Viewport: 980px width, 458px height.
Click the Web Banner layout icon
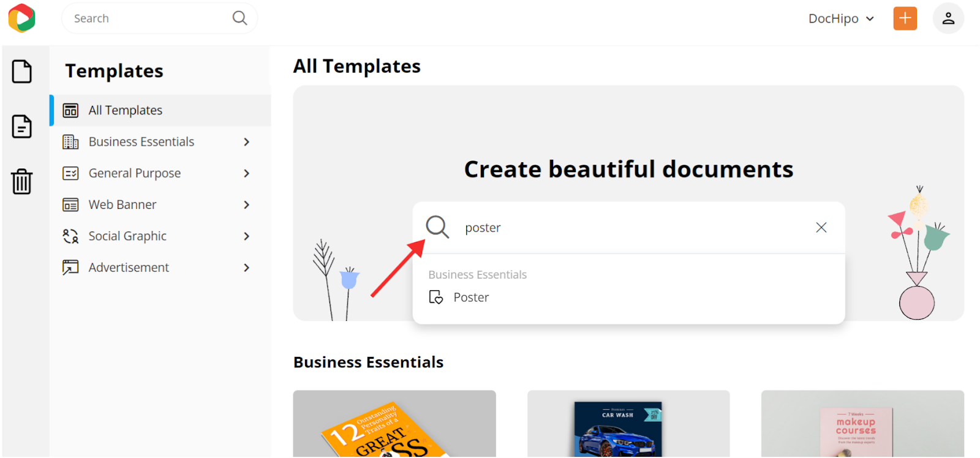70,205
